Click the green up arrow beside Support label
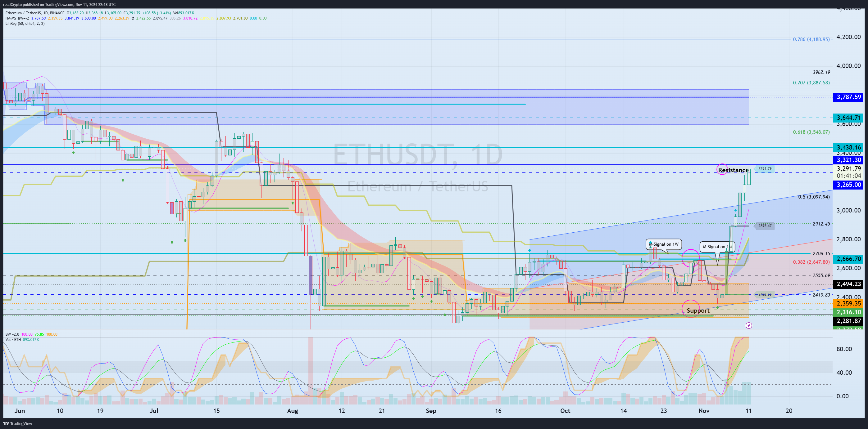This screenshot has width=868, height=429. (x=717, y=307)
